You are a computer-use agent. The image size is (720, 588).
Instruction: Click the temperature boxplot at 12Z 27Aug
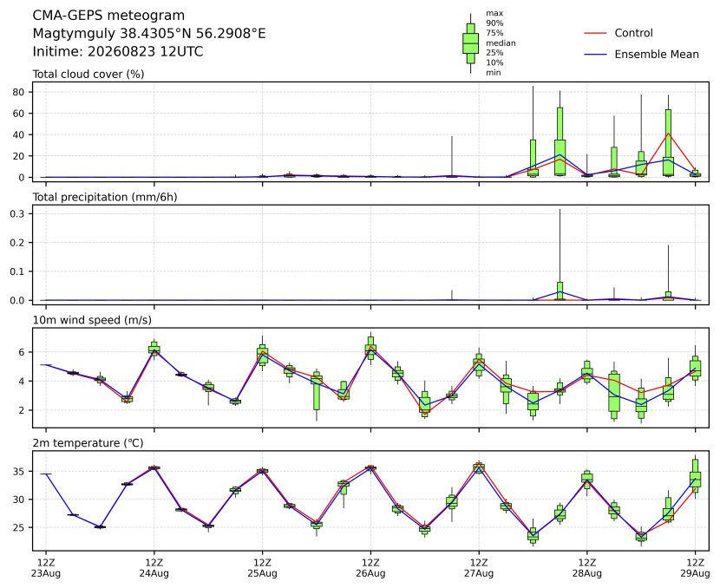pos(479,467)
